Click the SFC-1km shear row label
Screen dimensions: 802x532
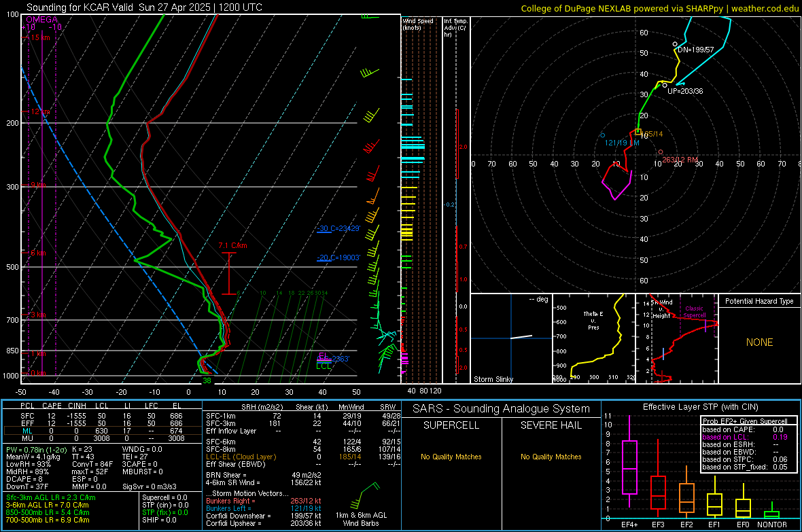pyautogui.click(x=220, y=416)
